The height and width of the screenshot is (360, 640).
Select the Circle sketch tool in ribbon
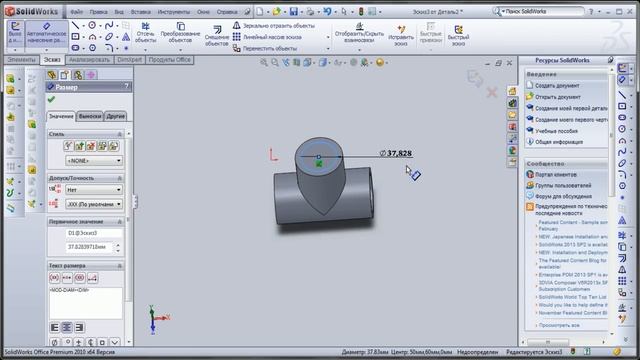click(92, 25)
